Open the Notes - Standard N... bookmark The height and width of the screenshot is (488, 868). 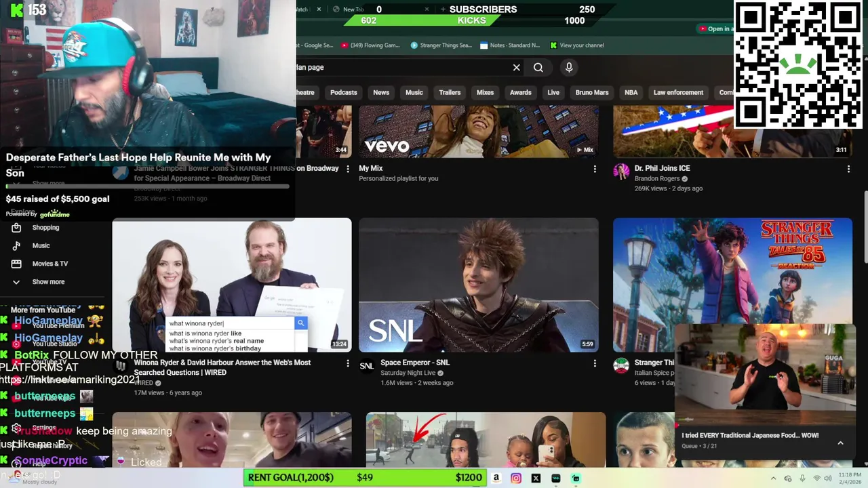[x=510, y=45]
